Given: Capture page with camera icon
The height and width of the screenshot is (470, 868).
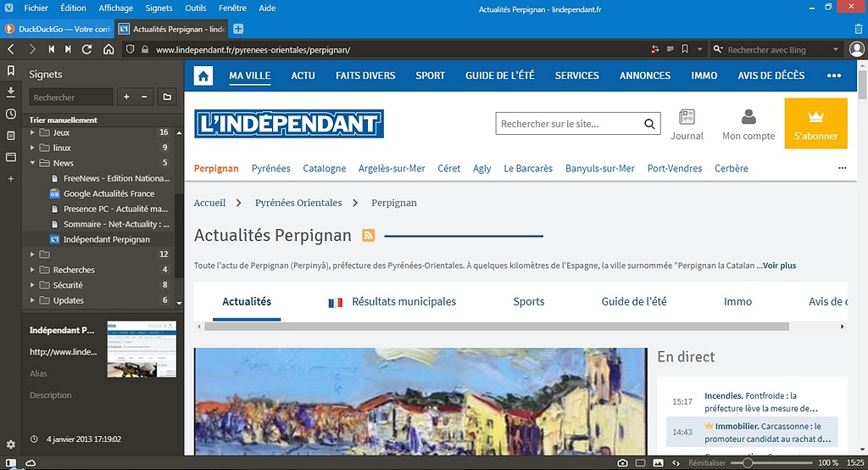Looking at the screenshot, I should [x=623, y=463].
